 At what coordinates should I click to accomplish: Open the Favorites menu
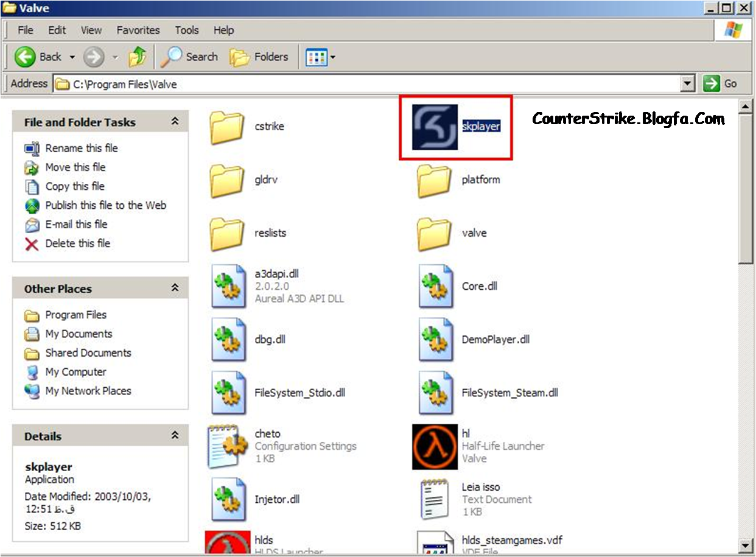tap(138, 30)
